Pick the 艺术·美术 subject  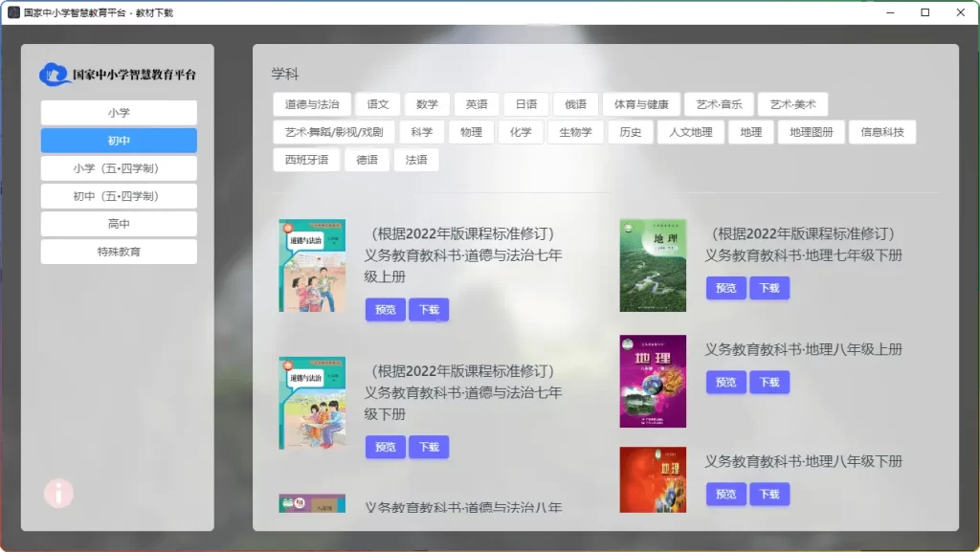pyautogui.click(x=792, y=104)
